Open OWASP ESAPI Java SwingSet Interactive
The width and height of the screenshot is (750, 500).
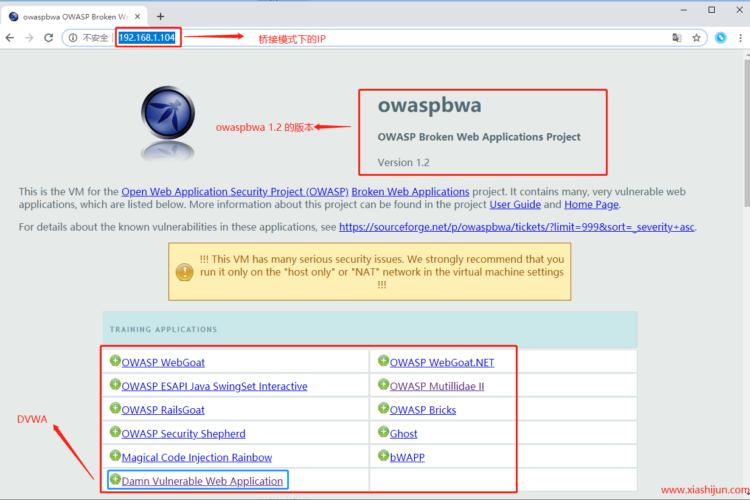pyautogui.click(x=214, y=386)
